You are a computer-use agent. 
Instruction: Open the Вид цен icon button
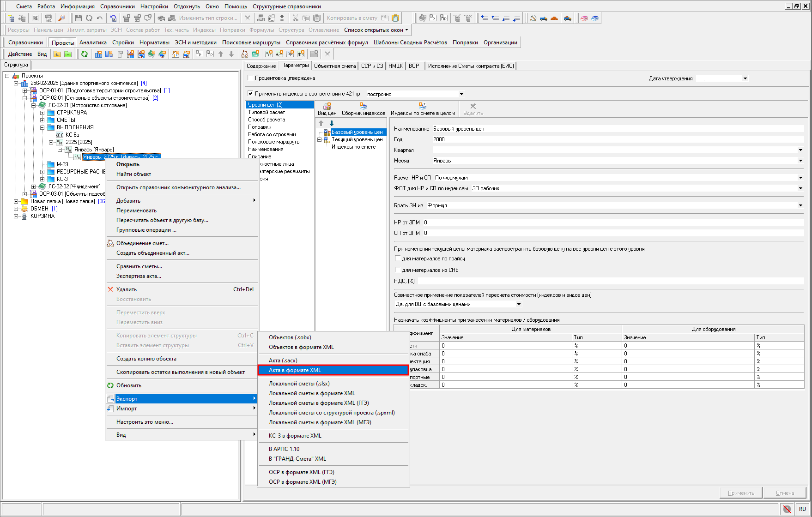(327, 109)
